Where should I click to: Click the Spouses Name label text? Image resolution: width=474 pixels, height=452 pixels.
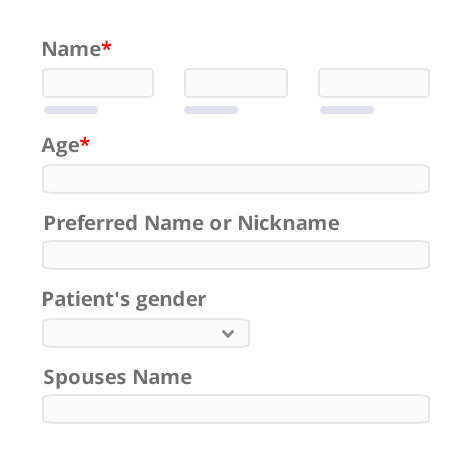(118, 378)
